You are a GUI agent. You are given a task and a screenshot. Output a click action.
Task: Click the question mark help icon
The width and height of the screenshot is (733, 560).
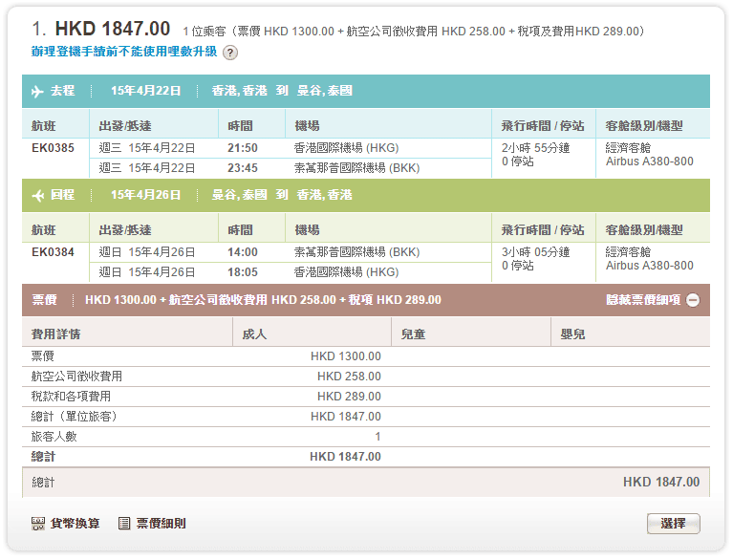(x=230, y=53)
